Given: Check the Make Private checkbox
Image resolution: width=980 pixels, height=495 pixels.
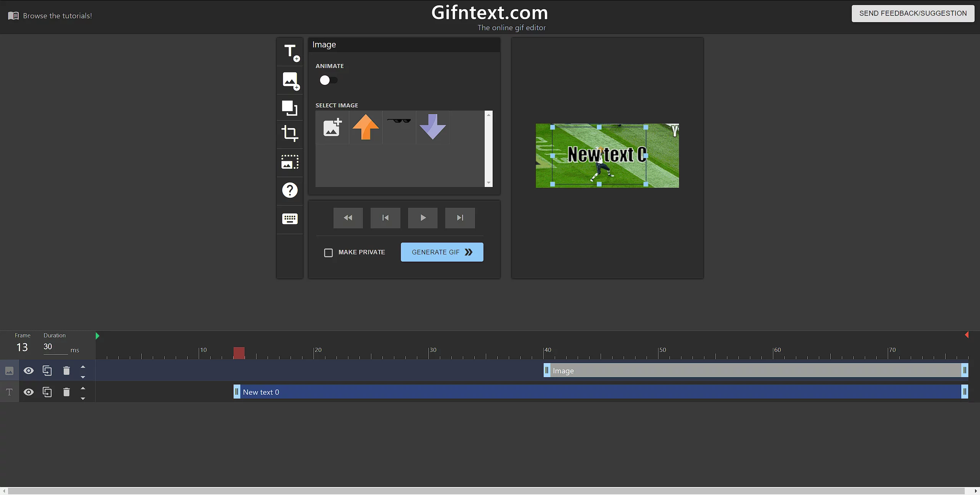Looking at the screenshot, I should click(x=328, y=253).
